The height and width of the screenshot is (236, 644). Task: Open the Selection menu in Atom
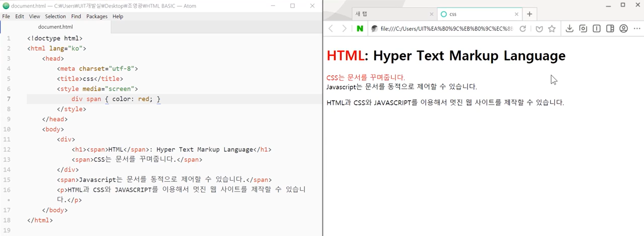click(x=55, y=17)
